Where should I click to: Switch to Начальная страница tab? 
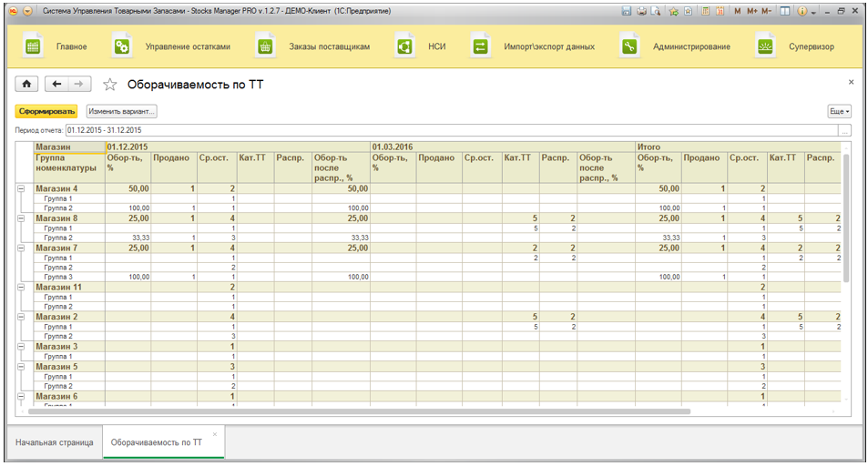(x=55, y=442)
